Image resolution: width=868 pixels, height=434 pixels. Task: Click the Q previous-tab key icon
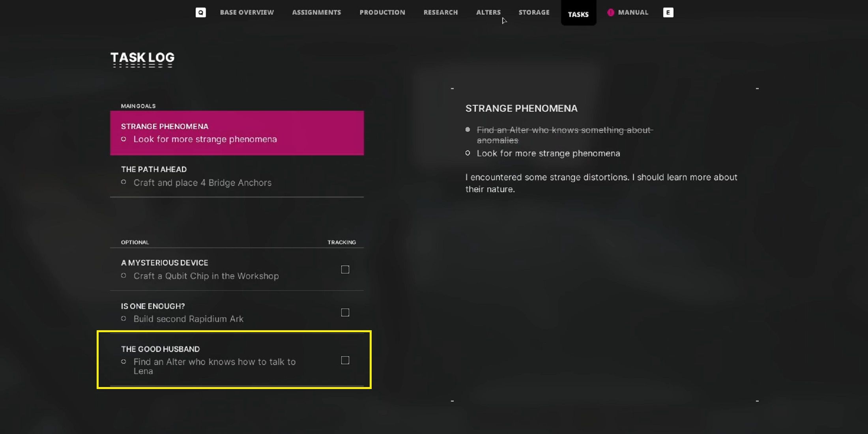[200, 13]
